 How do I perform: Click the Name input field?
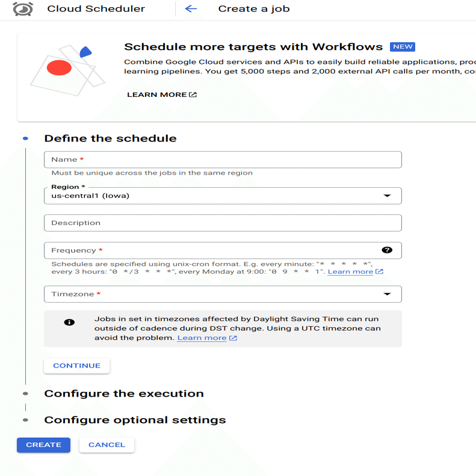(223, 159)
